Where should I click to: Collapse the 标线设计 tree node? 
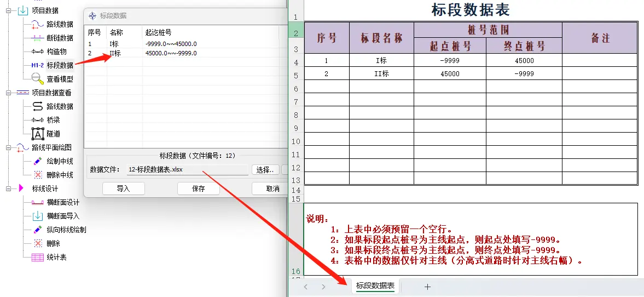tap(9, 189)
